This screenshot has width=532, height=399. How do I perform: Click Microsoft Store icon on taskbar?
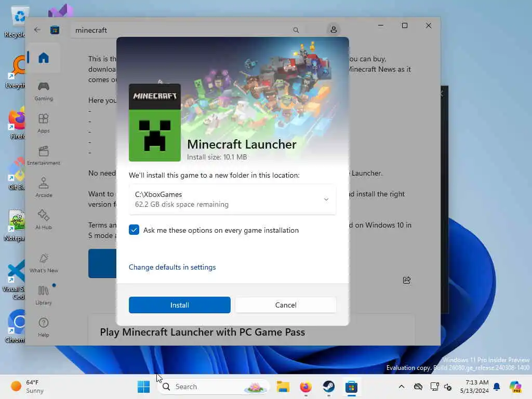coord(351,387)
